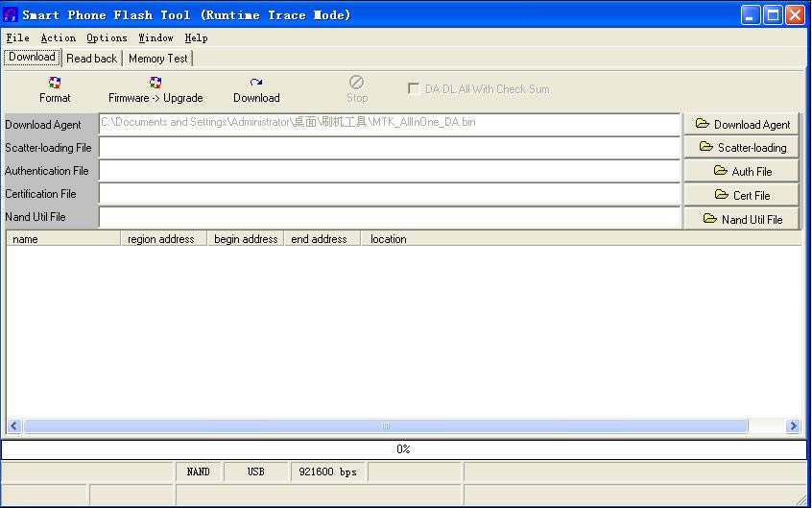The width and height of the screenshot is (812, 508).
Task: Enable DA DL All With Check Sum
Action: tap(414, 89)
